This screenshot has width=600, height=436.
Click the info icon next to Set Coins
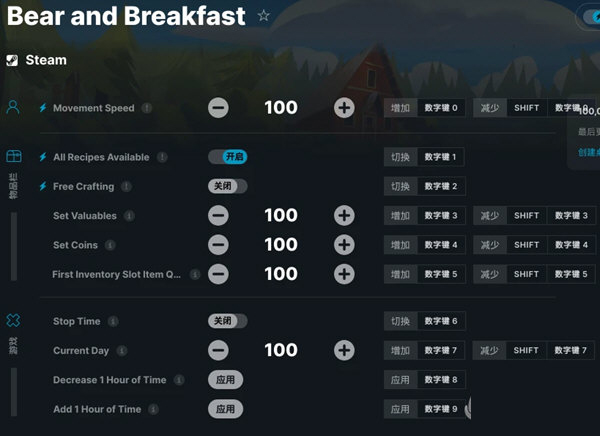[x=109, y=245]
